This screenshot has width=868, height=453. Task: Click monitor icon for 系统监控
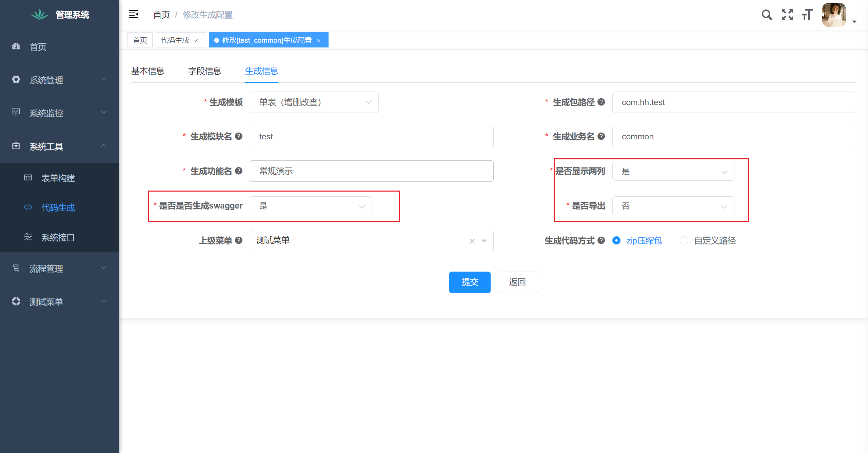pos(16,113)
